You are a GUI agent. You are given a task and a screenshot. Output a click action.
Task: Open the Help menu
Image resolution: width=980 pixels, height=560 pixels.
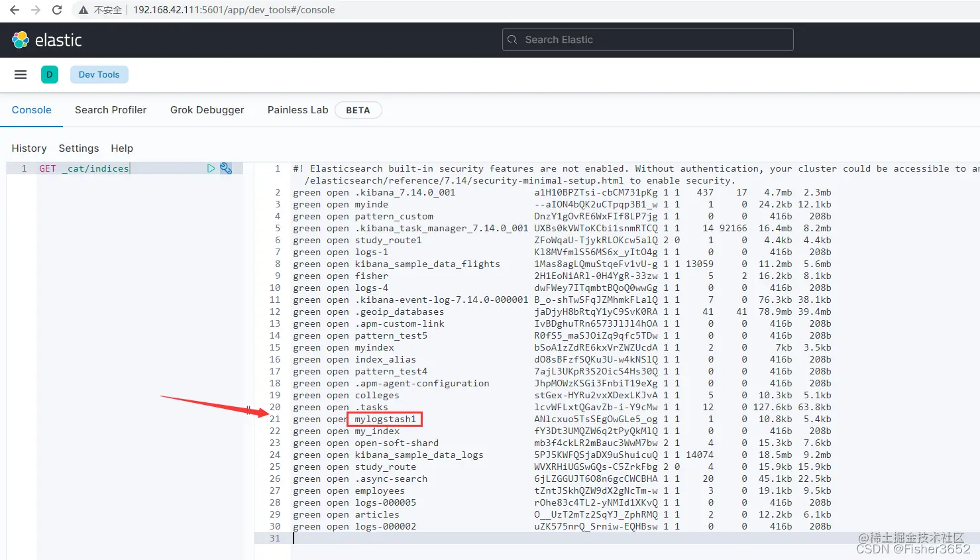tap(122, 148)
